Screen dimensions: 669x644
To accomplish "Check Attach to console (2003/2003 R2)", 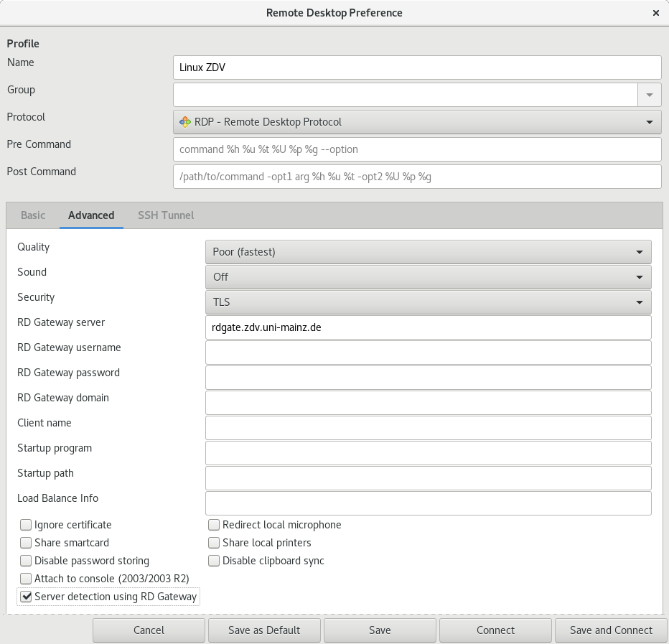I will [x=26, y=579].
